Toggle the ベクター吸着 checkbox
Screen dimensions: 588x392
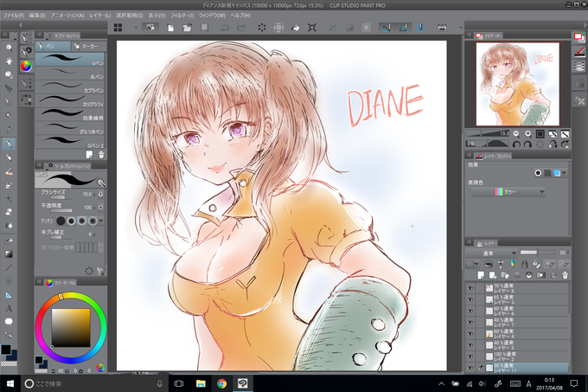point(44,247)
